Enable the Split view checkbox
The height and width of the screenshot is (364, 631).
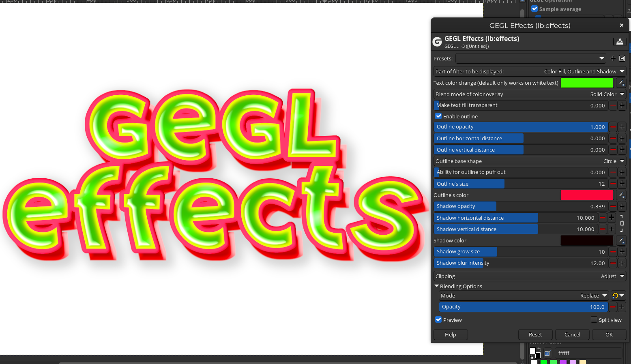(594, 319)
